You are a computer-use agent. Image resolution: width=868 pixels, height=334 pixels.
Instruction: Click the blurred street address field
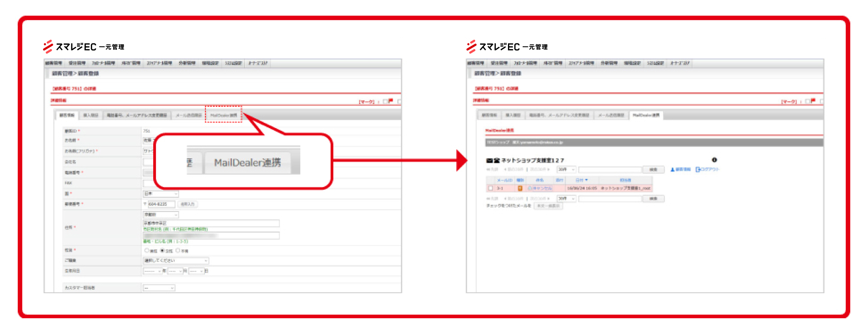(x=211, y=236)
